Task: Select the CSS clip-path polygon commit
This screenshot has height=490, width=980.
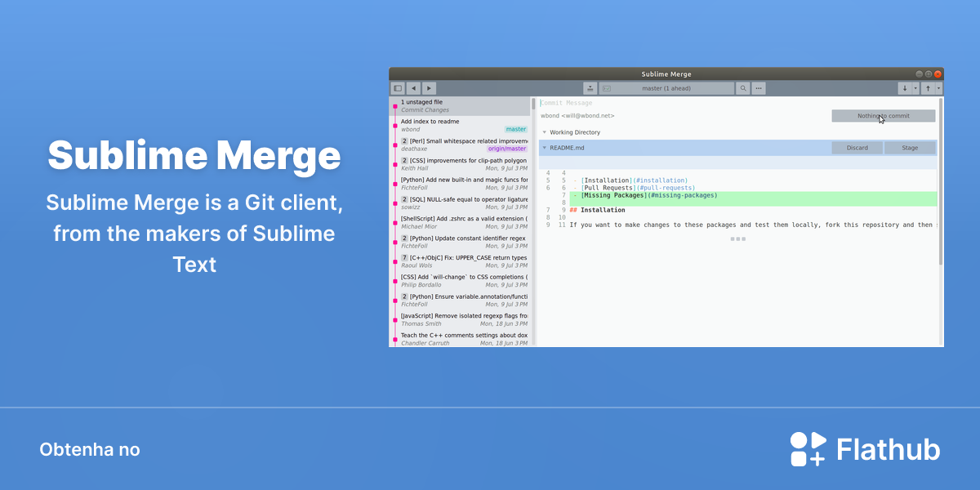Action: click(x=461, y=165)
